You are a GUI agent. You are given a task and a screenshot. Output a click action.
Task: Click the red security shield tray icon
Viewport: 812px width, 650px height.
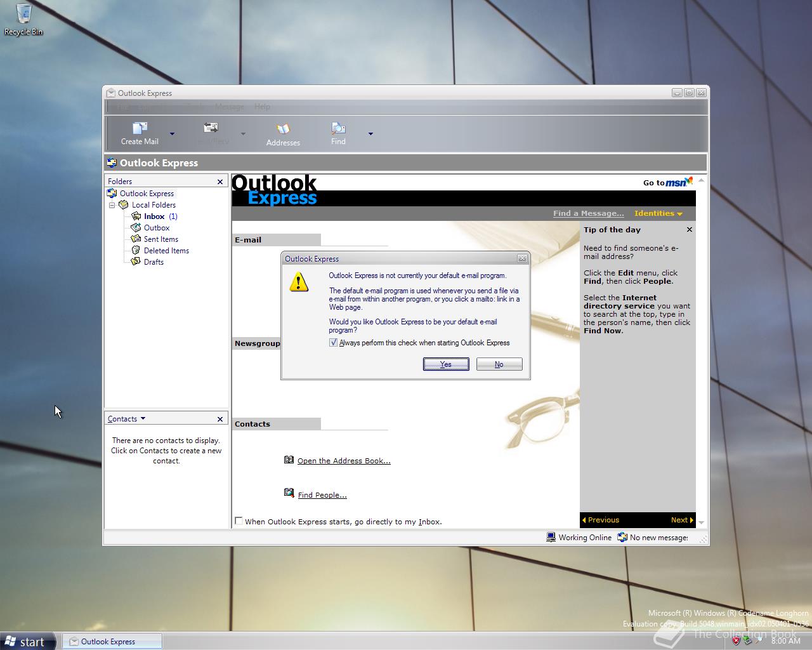pos(736,640)
